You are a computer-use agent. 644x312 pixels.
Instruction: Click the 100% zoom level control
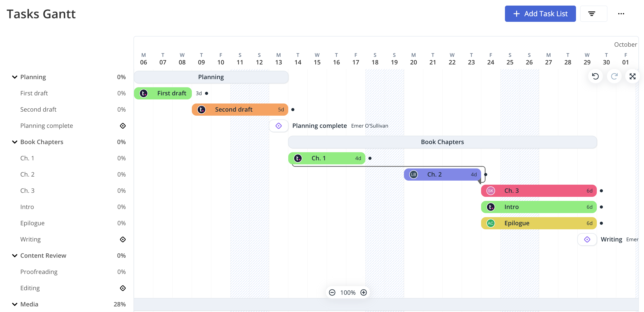[x=348, y=292]
